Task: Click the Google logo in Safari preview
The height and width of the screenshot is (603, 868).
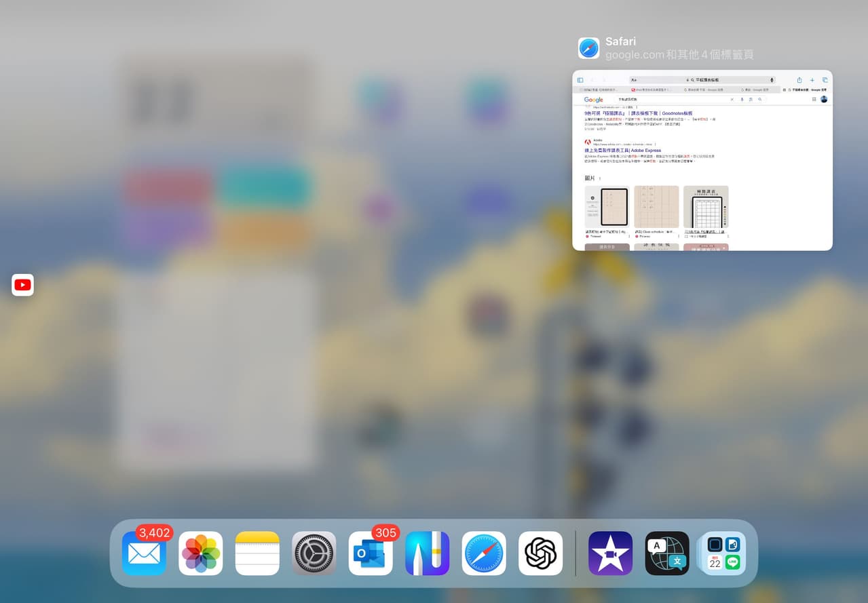Action: pos(593,100)
